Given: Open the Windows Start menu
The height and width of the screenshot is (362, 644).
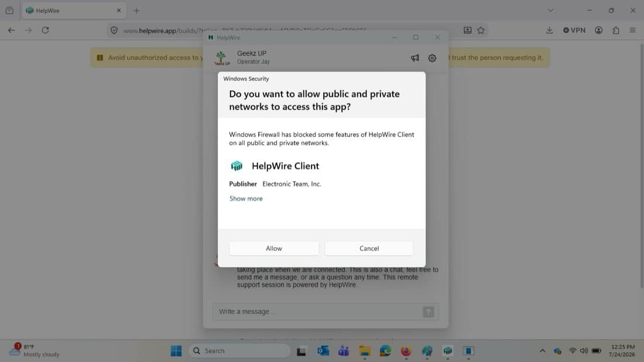Looking at the screenshot, I should tap(176, 350).
